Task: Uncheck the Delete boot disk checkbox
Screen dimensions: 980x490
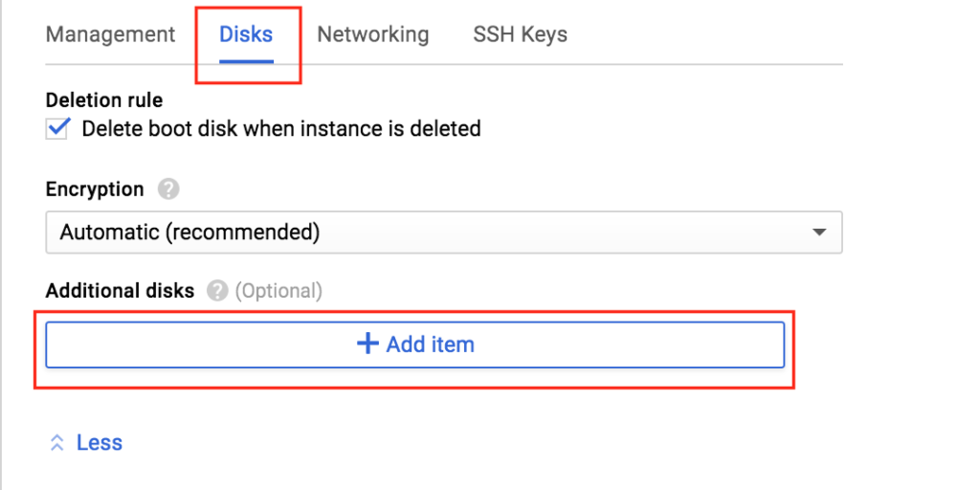Action: click(56, 129)
